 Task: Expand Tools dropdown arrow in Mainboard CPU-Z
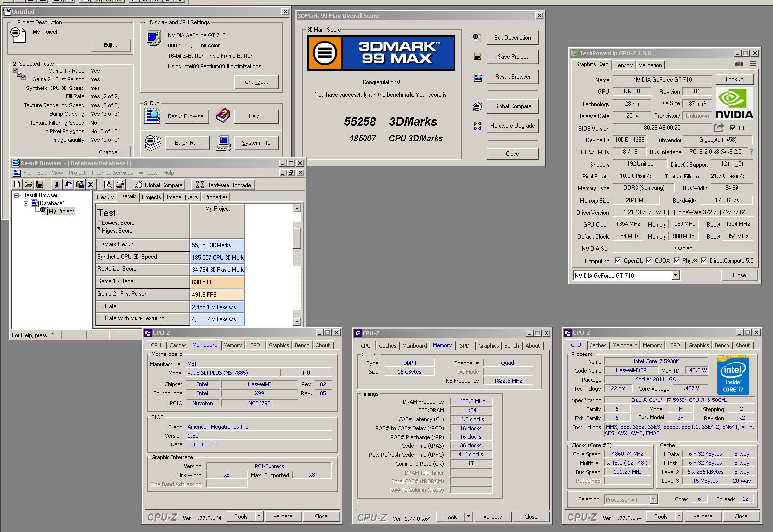tap(258, 516)
